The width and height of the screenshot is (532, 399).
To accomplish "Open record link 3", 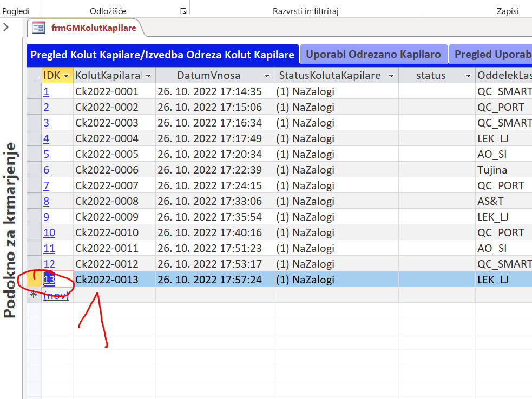I will pos(46,123).
